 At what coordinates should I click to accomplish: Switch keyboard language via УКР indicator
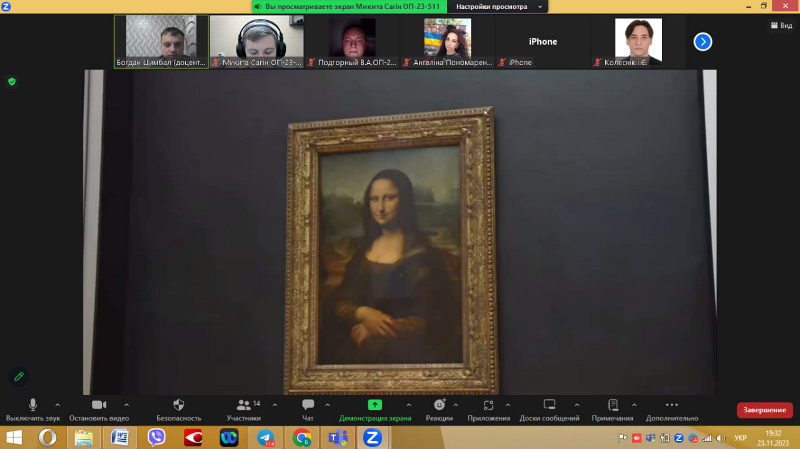(740, 438)
